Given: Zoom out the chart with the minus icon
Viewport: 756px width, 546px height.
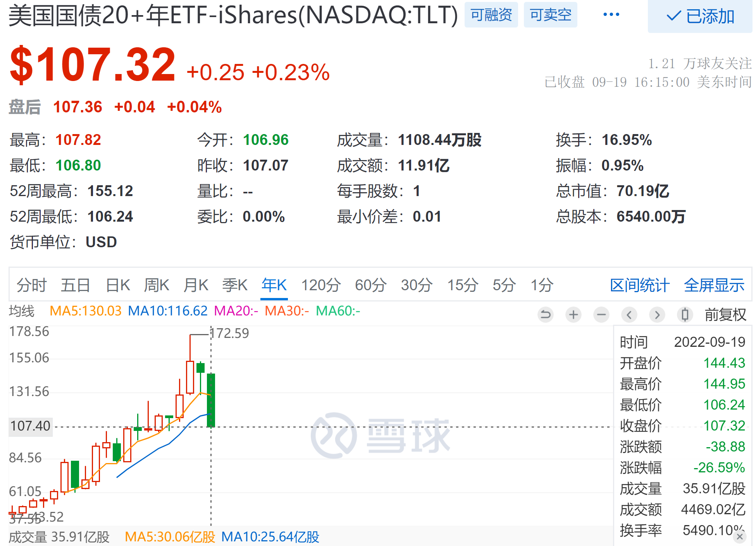Looking at the screenshot, I should (601, 315).
